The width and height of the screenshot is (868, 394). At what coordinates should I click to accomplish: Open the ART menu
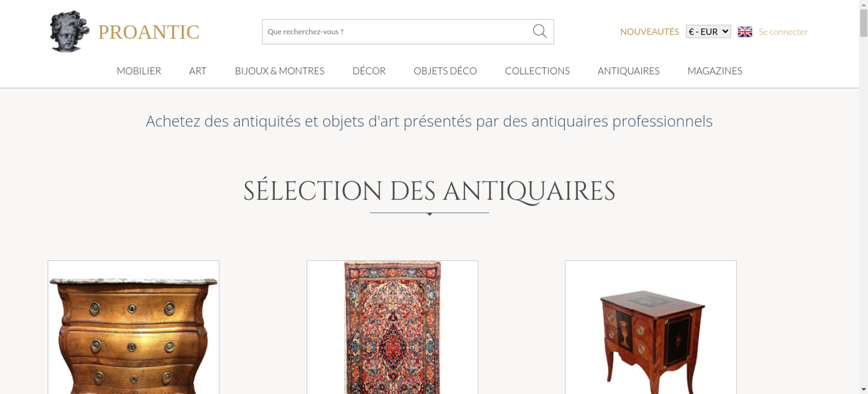coord(198,71)
